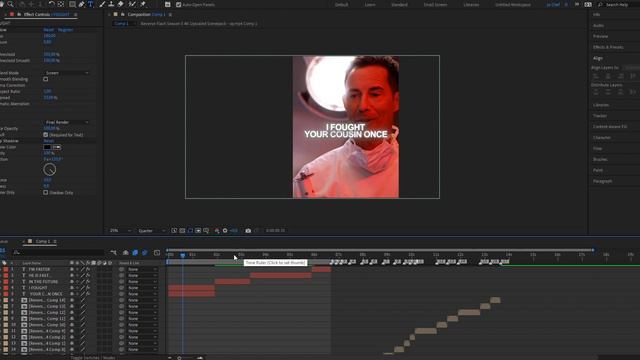The height and width of the screenshot is (360, 640).
Task: Select the Rotation tool in the toolbar
Action: (51, 4)
